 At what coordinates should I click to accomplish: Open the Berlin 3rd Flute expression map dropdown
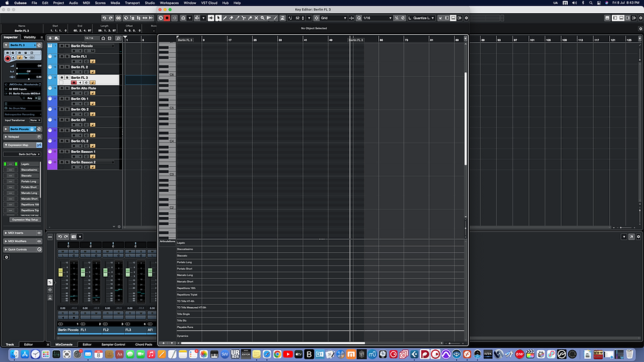[22, 154]
